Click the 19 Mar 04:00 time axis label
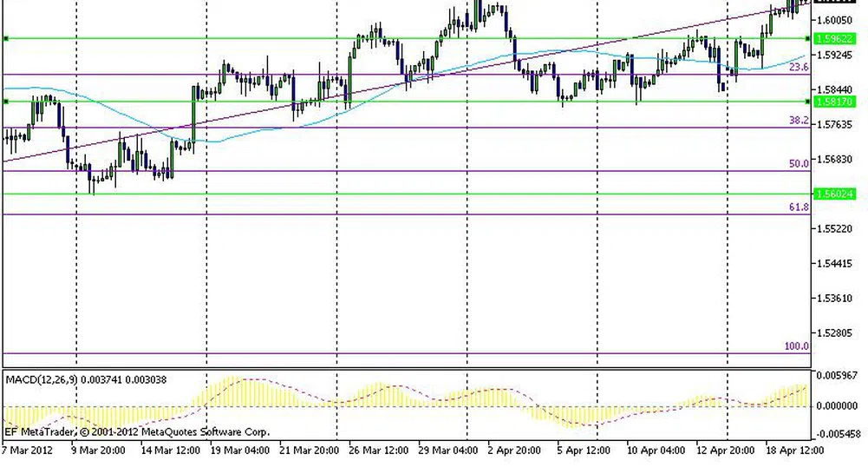The height and width of the screenshot is (467, 868). [x=239, y=451]
